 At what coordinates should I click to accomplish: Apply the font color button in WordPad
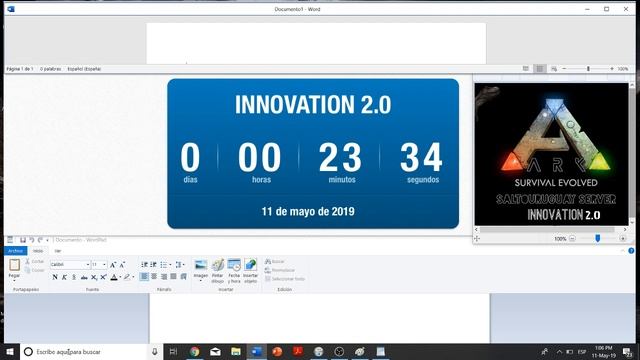point(114,277)
